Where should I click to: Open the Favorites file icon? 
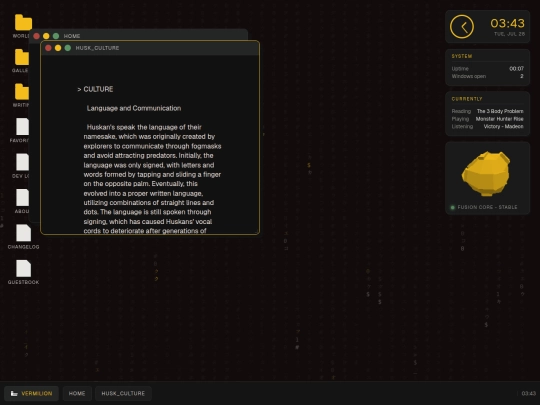22,127
